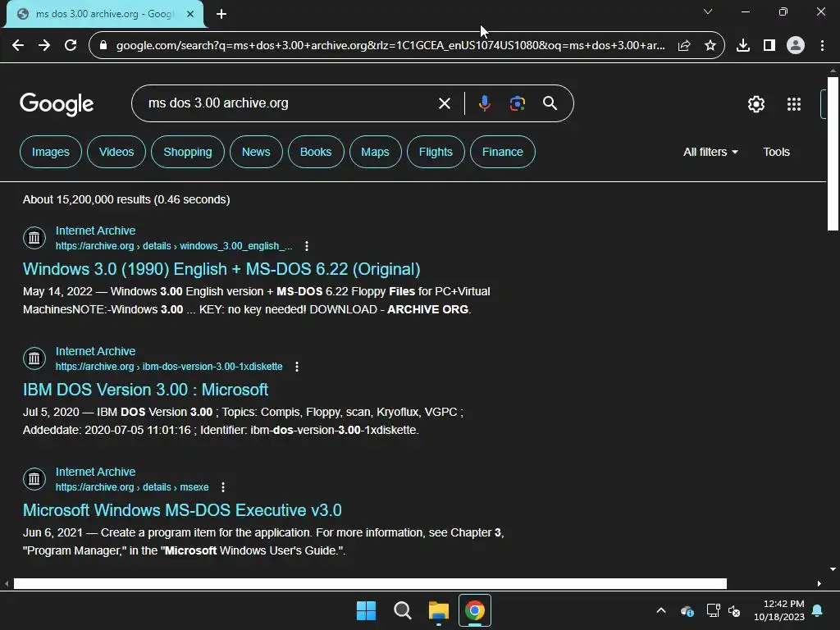Filter results by Videos
This screenshot has height=630, width=840.
pyautogui.click(x=116, y=152)
